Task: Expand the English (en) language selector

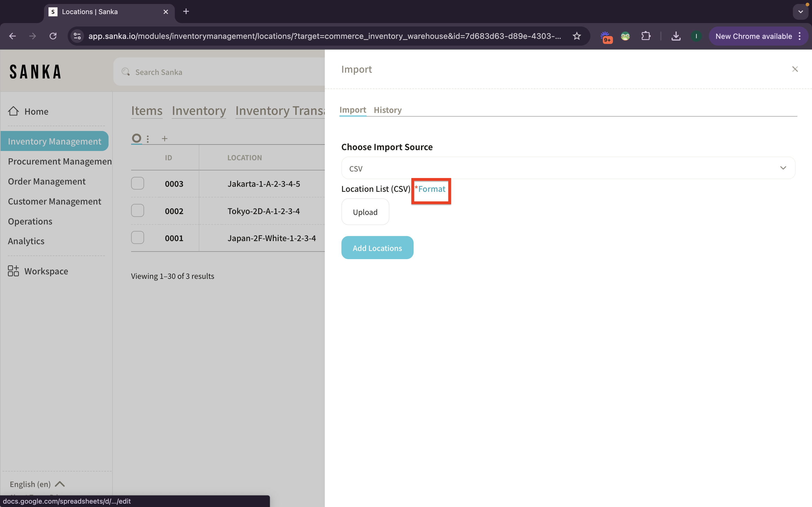Action: click(37, 484)
